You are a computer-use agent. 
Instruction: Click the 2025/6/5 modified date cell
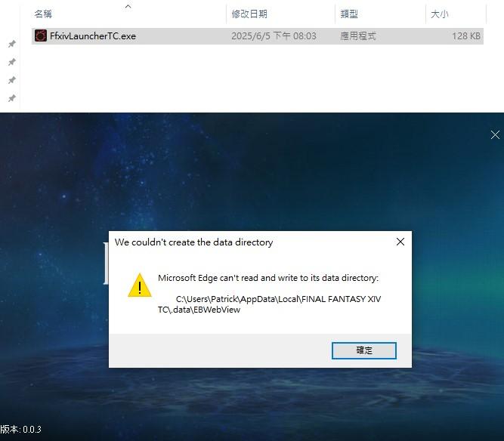point(274,36)
